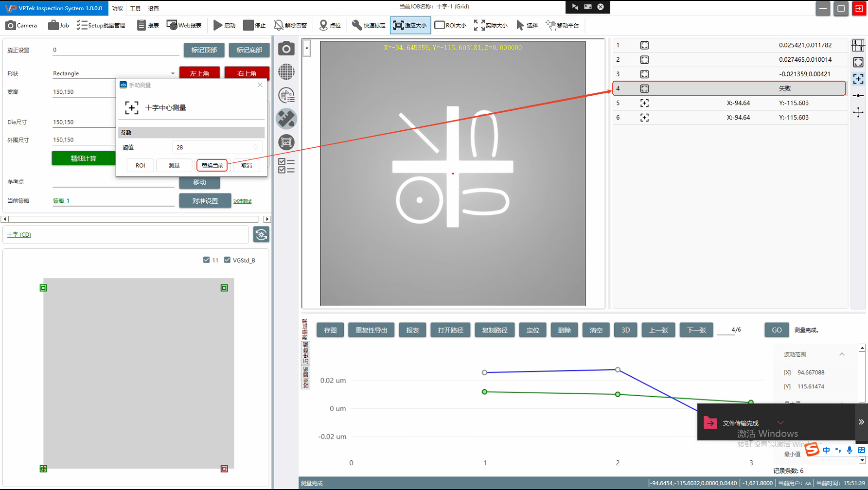Expand the image panel with the > arrow
The height and width of the screenshot is (490, 868).
coord(307,48)
